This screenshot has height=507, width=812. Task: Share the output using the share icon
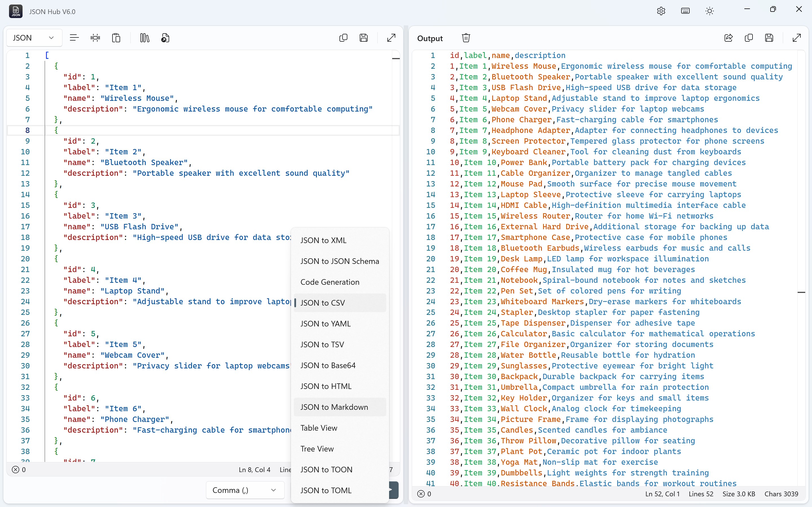tap(729, 37)
